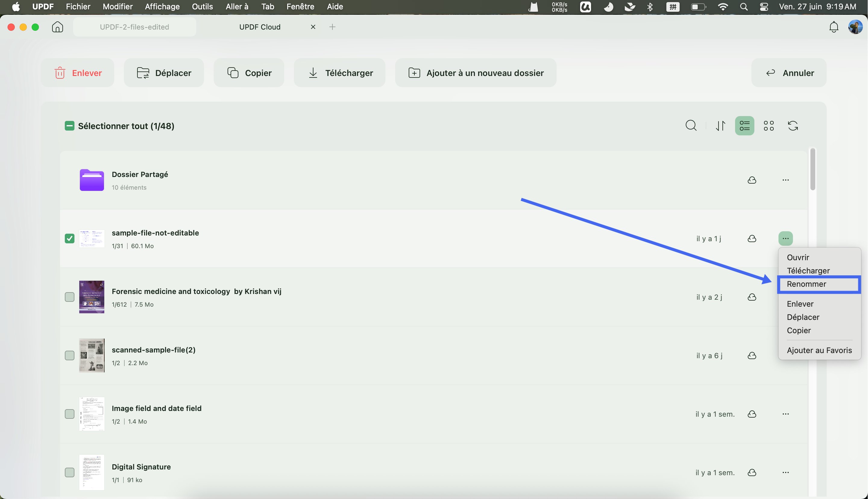Click the Digital Signature file name
Image resolution: width=868 pixels, height=499 pixels.
point(141,467)
